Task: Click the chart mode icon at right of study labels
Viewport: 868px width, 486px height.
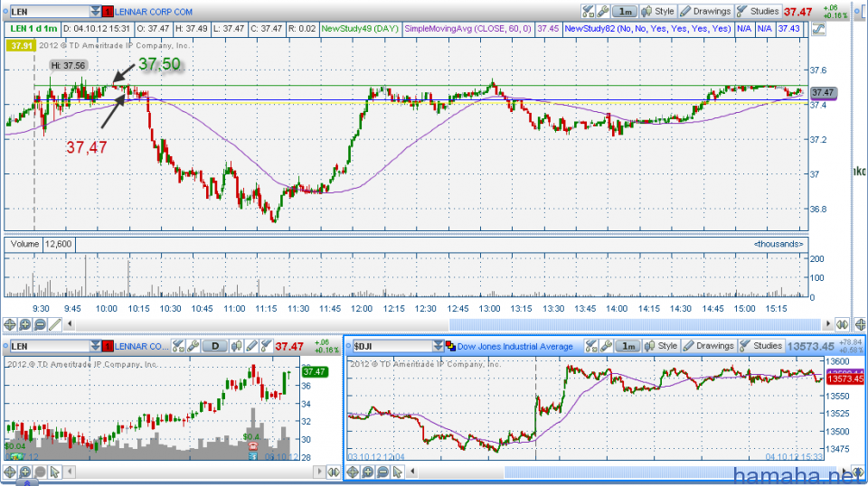Action: point(818,29)
